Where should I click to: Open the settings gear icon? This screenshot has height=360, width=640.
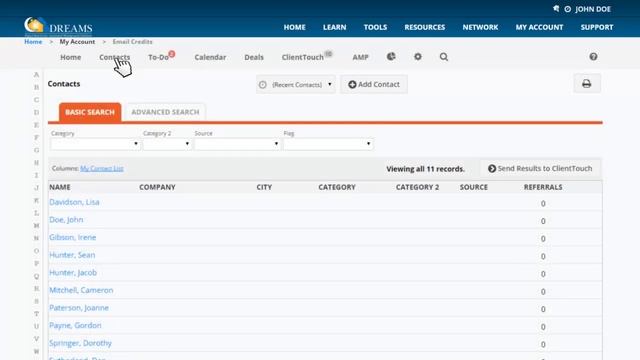pos(418,57)
